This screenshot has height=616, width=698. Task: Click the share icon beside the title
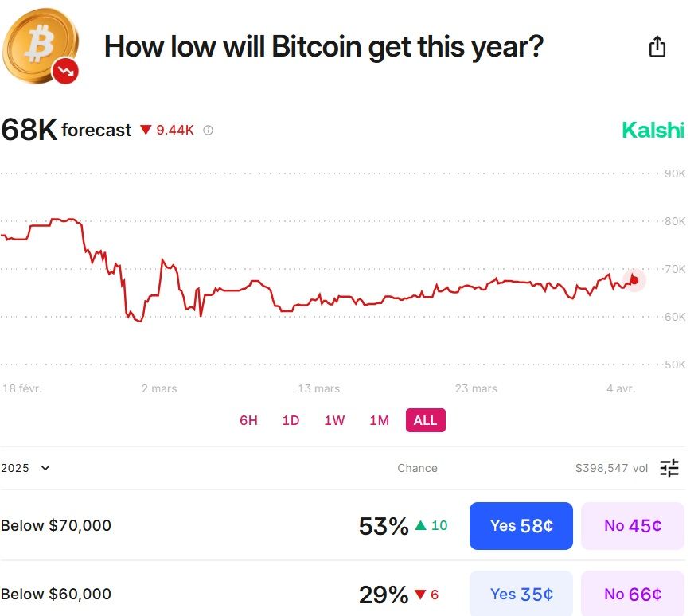657,46
